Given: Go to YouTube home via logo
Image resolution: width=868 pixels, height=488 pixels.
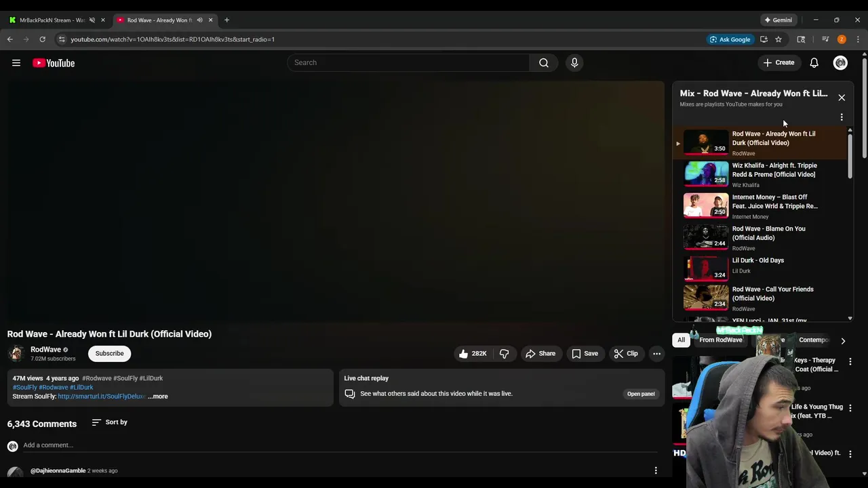Looking at the screenshot, I should (x=54, y=63).
